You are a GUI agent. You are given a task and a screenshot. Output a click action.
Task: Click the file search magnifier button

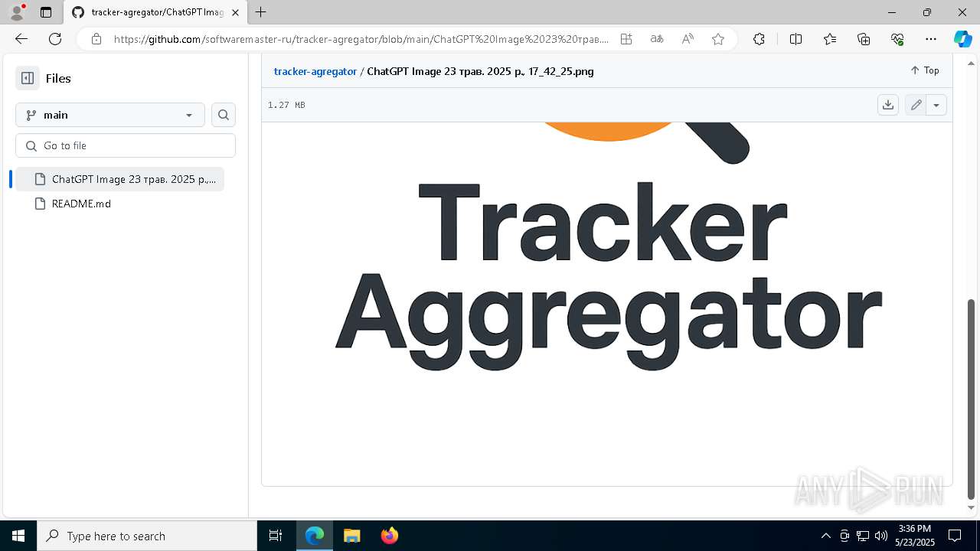[224, 115]
